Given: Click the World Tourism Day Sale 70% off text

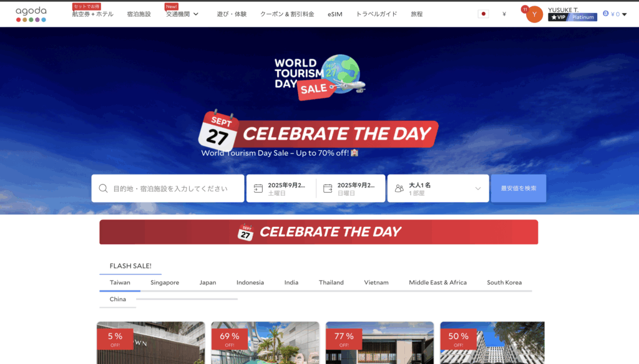Looking at the screenshot, I should tap(280, 153).
